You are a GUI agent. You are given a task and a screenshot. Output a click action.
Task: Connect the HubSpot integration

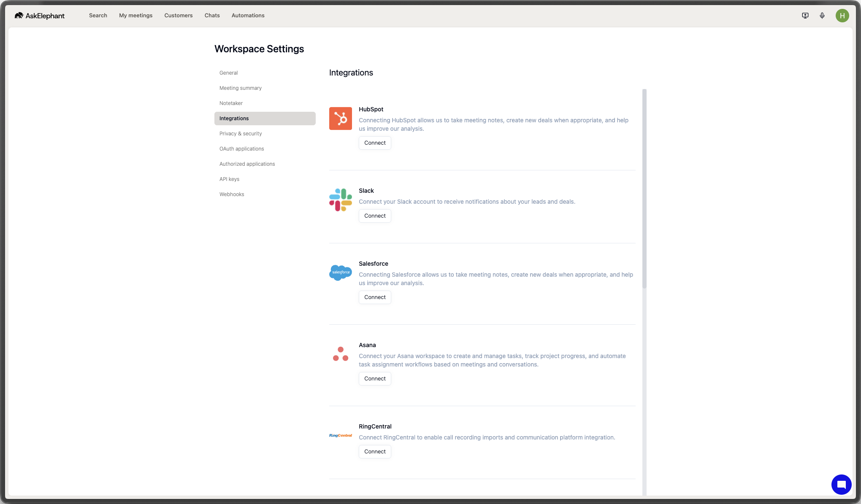[x=375, y=143]
